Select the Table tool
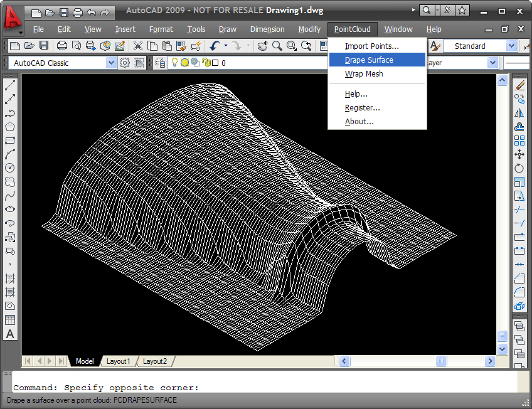Image resolution: width=532 pixels, height=409 pixels. (10, 320)
